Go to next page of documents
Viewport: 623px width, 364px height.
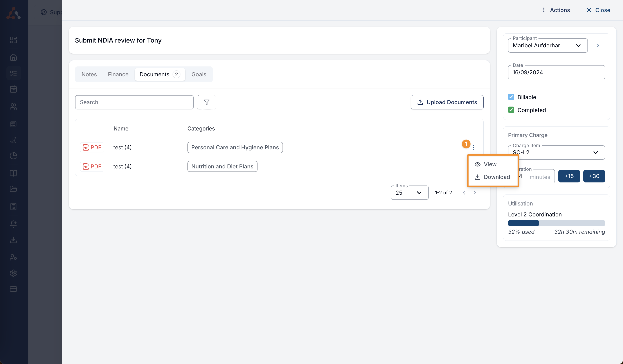[x=475, y=193]
